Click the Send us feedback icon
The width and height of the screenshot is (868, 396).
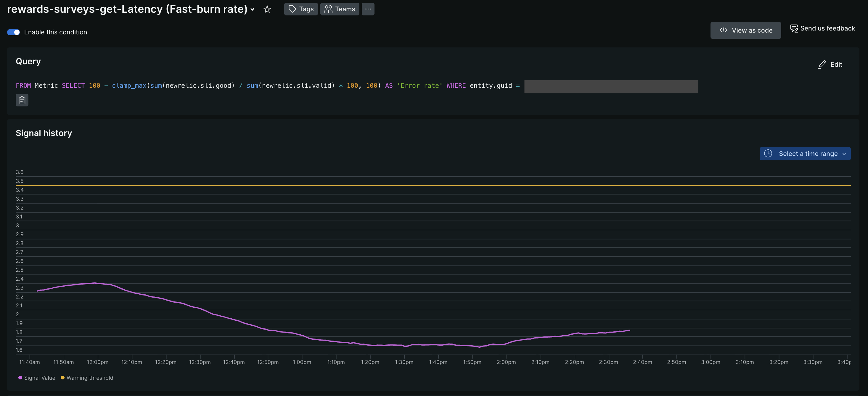click(x=794, y=29)
